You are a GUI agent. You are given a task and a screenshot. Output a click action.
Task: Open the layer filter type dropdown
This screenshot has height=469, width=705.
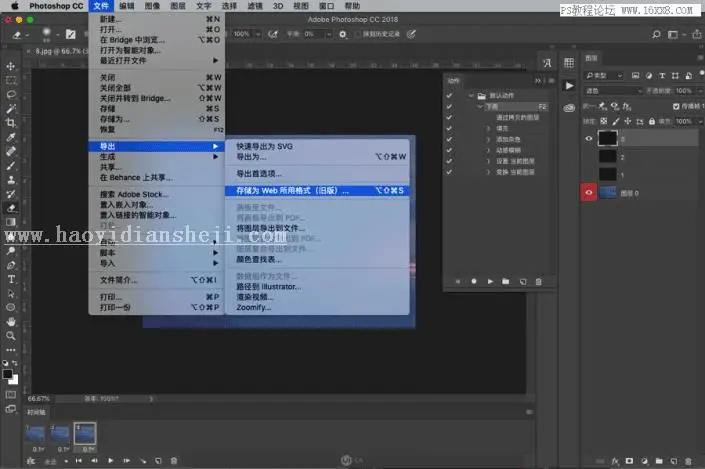pos(604,76)
